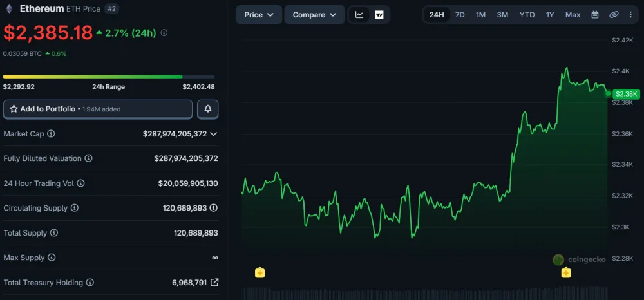The height and width of the screenshot is (300, 644).
Task: Click the copy chart link icon
Action: [614, 15]
